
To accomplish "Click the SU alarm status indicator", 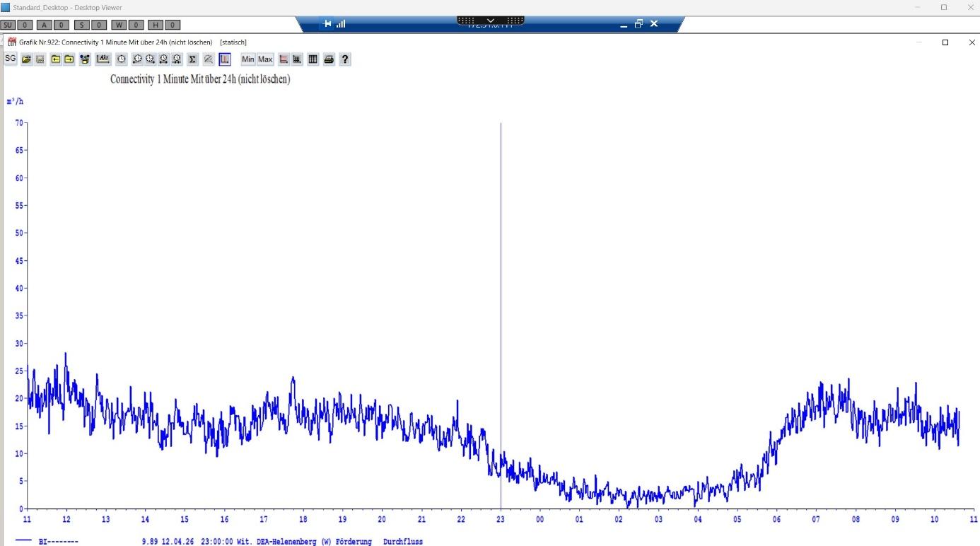I will (x=8, y=25).
